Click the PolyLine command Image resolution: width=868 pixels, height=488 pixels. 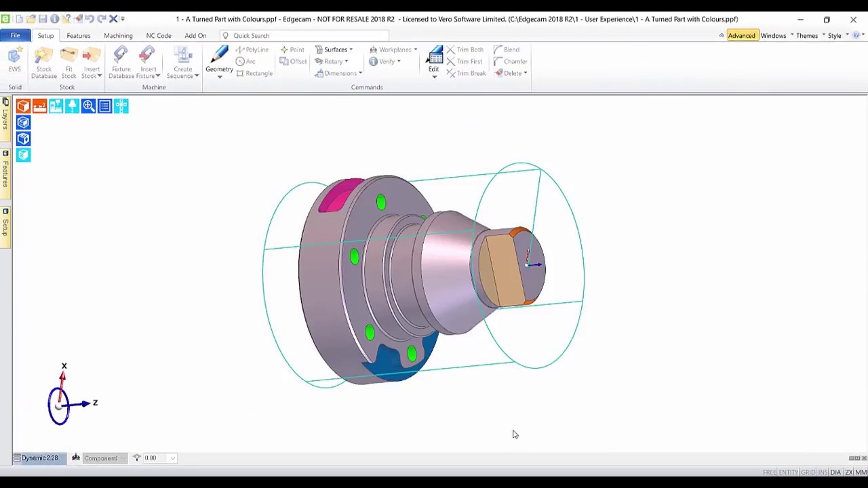click(252, 49)
